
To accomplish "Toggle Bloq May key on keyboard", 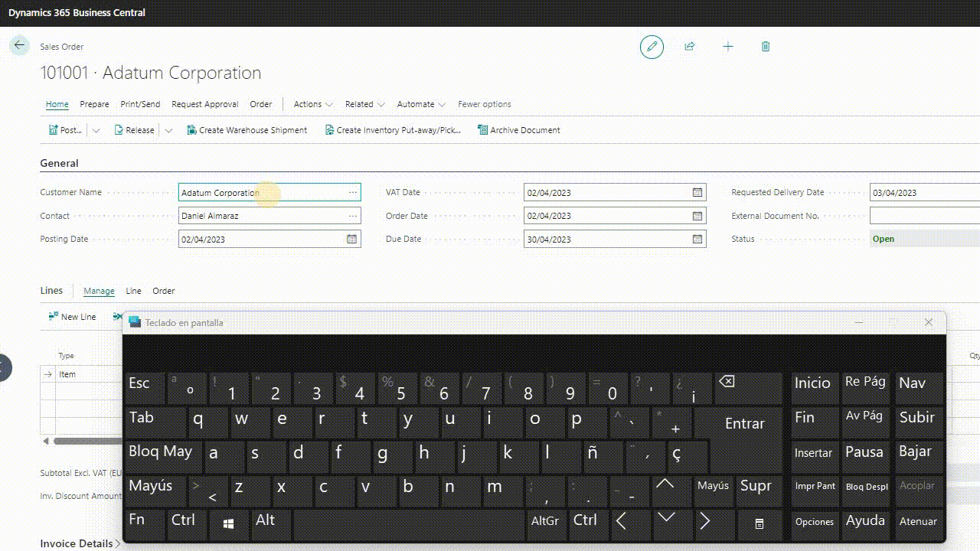I will pos(161,452).
